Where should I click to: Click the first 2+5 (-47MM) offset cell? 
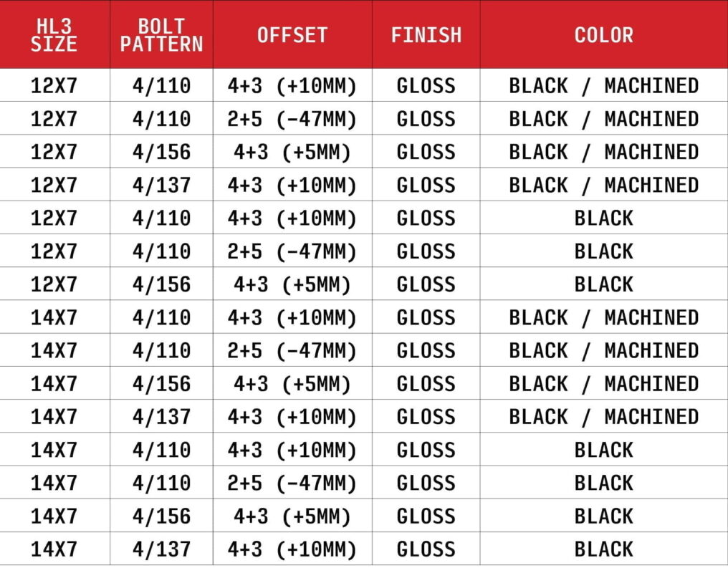[x=292, y=119]
